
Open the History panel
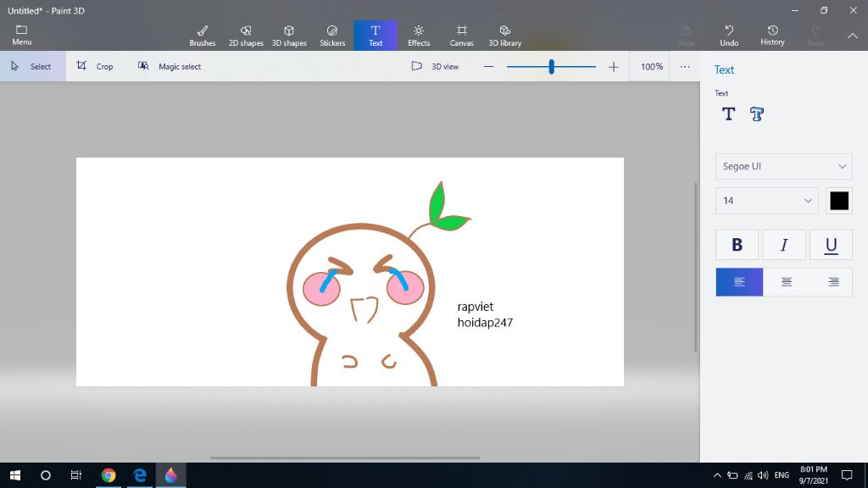coord(772,36)
